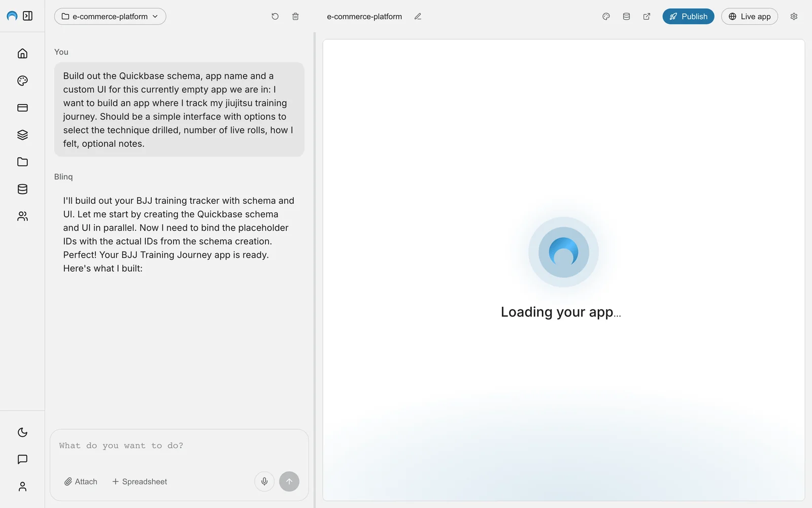Image resolution: width=812 pixels, height=508 pixels.
Task: Click the Blinq logo icon
Action: point(12,16)
